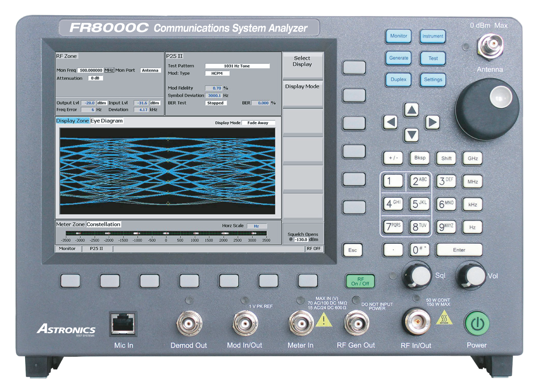This screenshot has width=540, height=392.
Task: Select the Select Display softkey label
Action: pyautogui.click(x=302, y=62)
